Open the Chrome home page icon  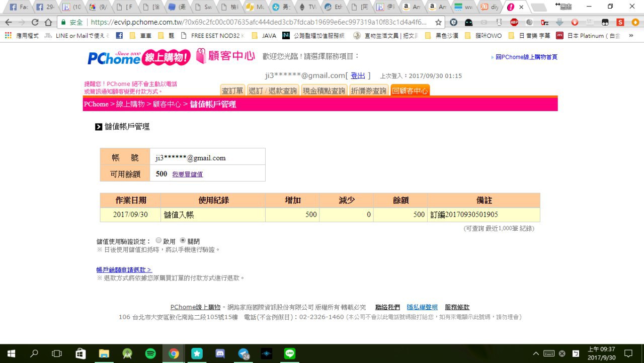48,22
